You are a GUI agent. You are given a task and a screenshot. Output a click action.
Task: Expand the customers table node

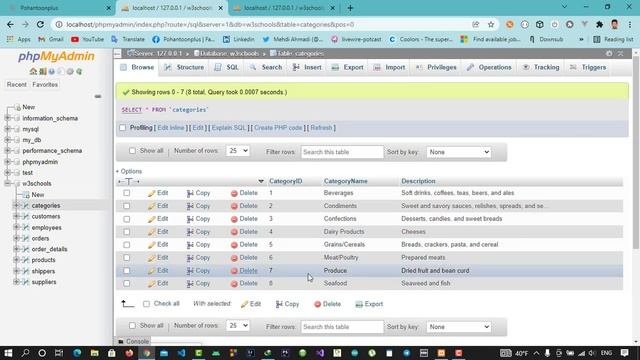click(x=16, y=216)
